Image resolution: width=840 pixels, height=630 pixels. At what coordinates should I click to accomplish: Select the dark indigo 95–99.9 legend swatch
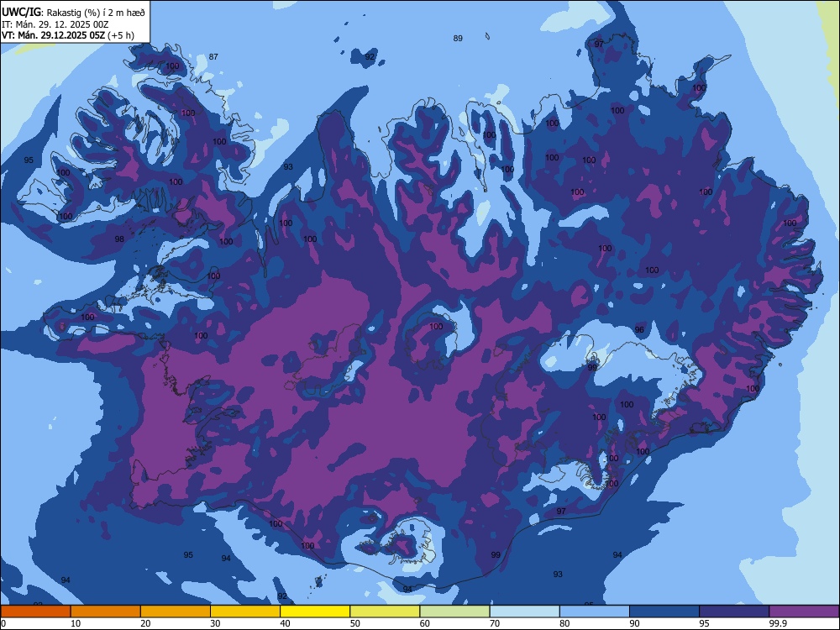point(734,612)
